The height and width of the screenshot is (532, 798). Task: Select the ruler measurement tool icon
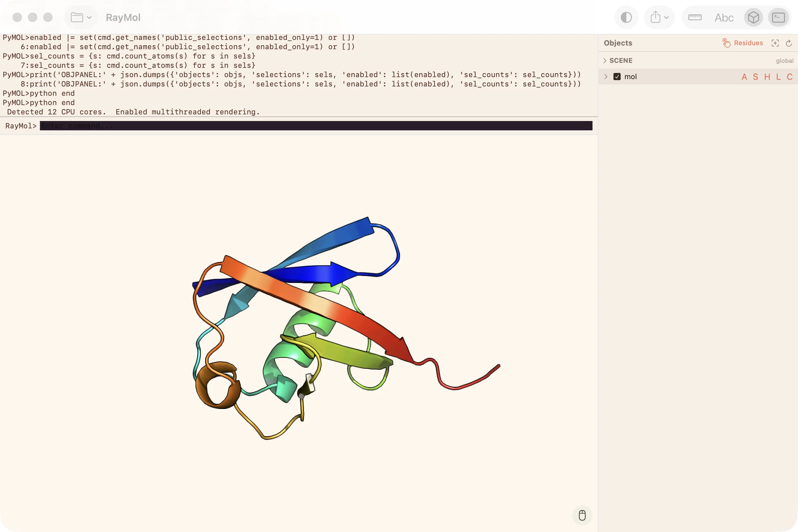pos(695,17)
